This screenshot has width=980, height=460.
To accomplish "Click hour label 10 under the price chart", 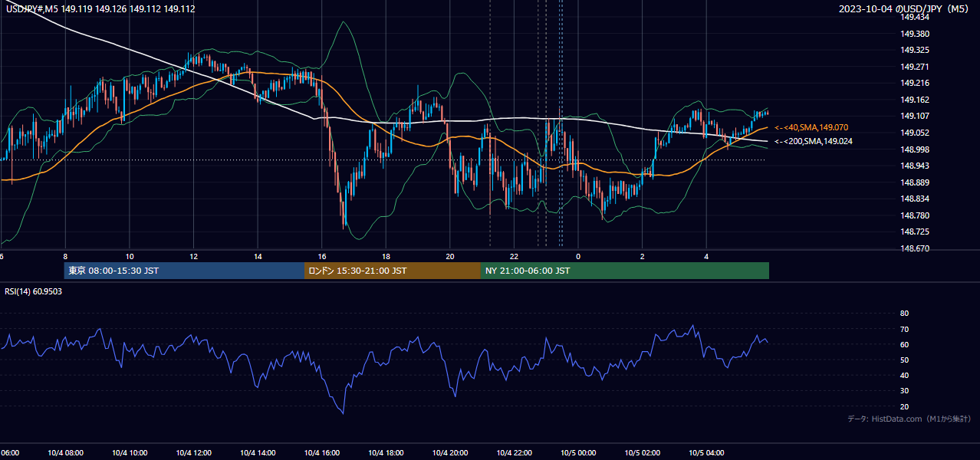I will pyautogui.click(x=130, y=256).
